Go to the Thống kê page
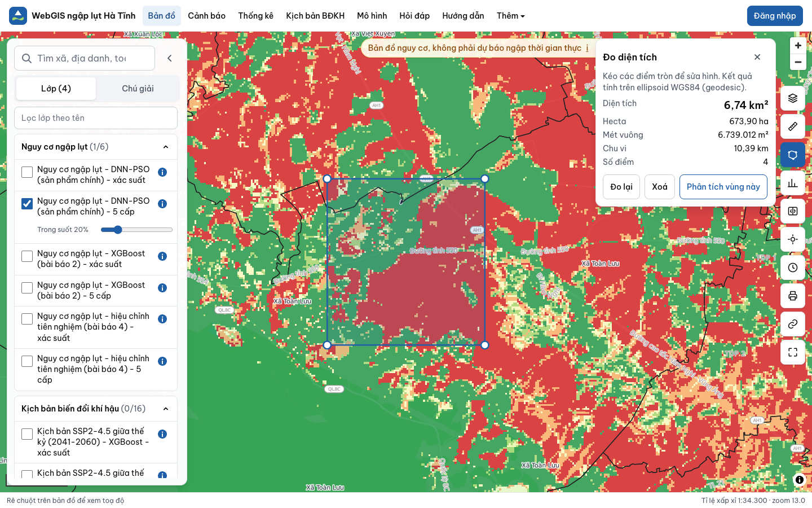Image resolution: width=812 pixels, height=508 pixels. click(255, 16)
